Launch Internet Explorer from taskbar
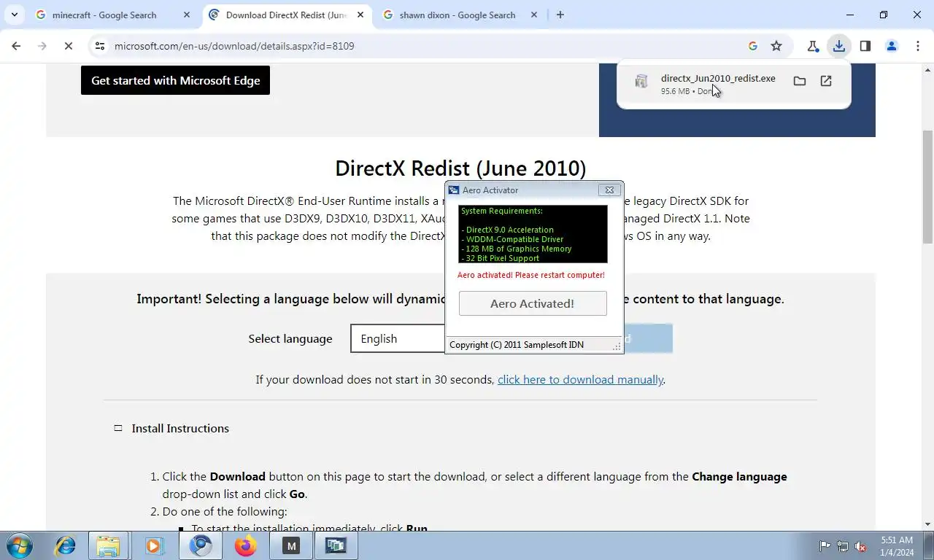934x560 pixels. tap(66, 545)
